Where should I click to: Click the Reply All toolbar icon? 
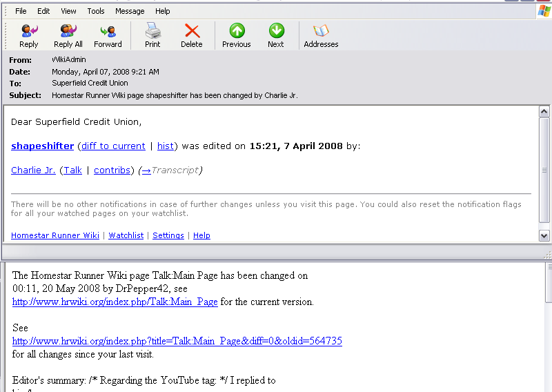[68, 36]
